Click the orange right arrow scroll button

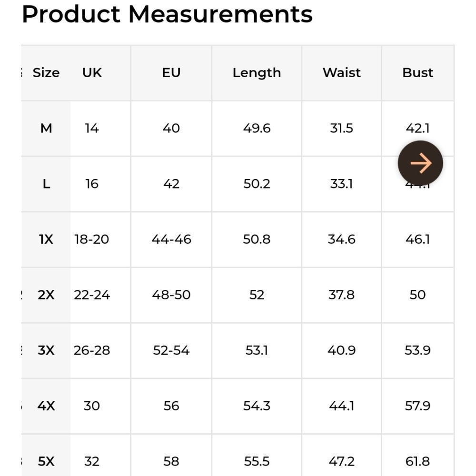(x=420, y=163)
